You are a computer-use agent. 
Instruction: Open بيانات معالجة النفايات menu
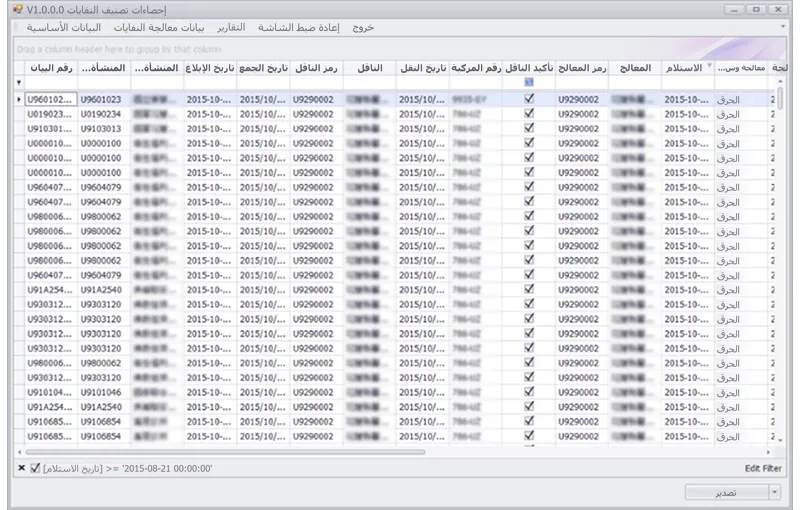tap(159, 27)
